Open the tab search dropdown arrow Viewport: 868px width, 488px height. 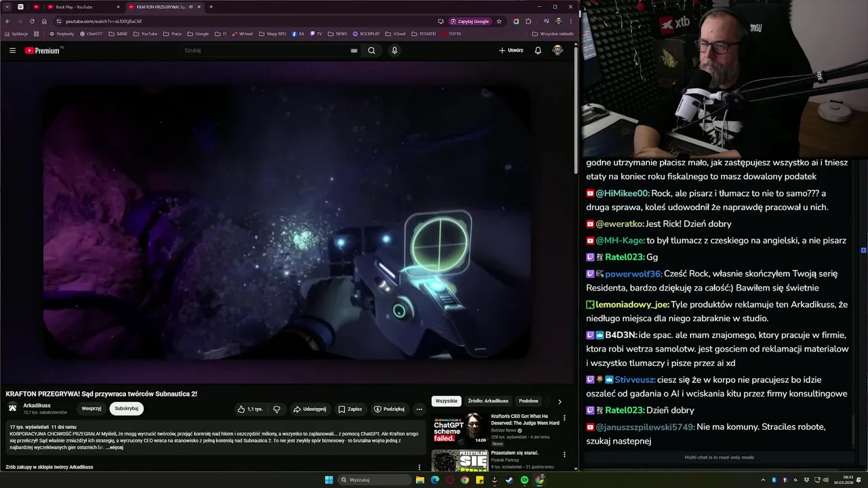click(6, 7)
